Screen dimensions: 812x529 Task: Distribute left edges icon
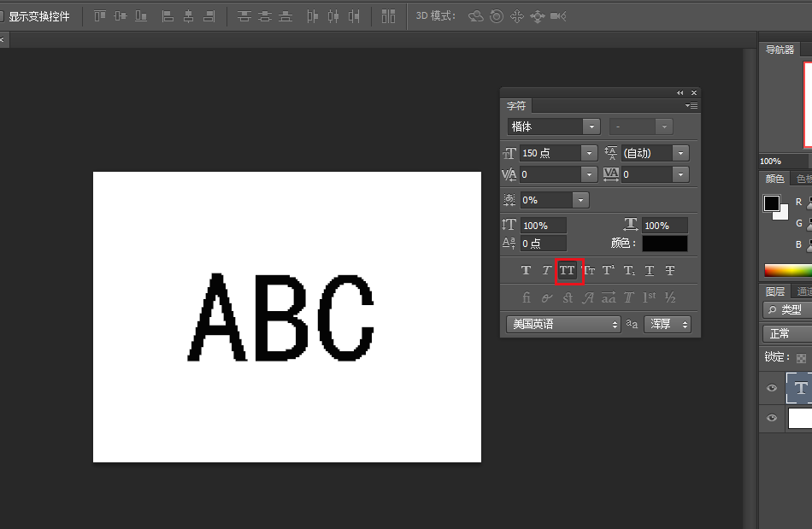pyautogui.click(x=312, y=16)
